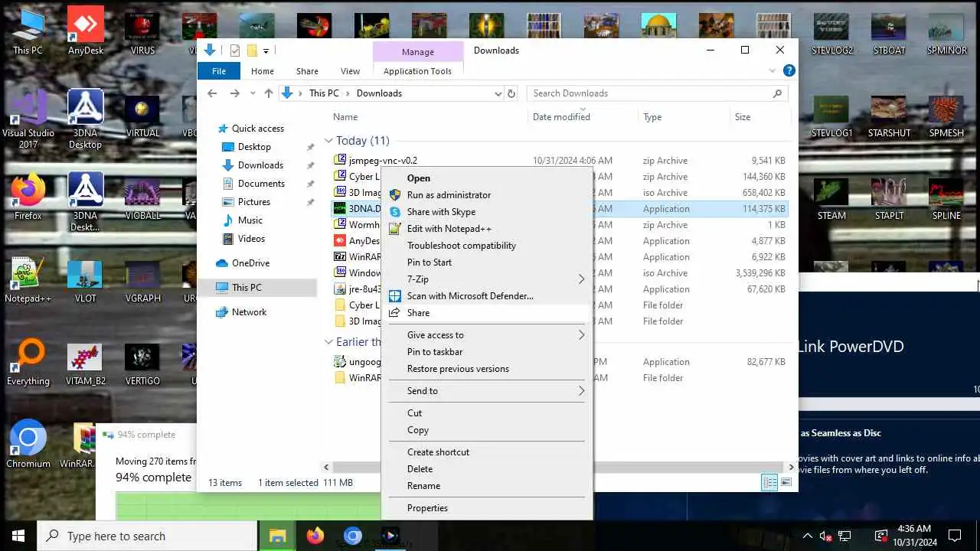
Task: Open Explorer help question mark
Action: tap(789, 70)
